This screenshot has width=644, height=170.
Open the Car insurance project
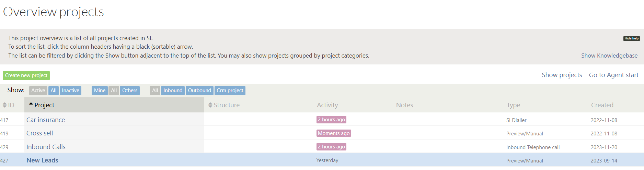pyautogui.click(x=46, y=120)
